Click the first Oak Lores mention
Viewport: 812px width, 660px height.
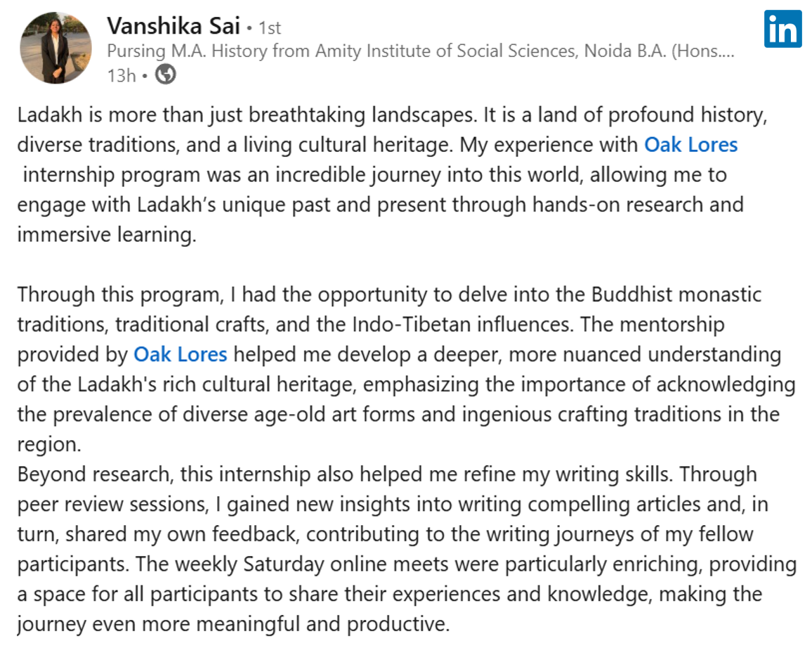click(x=690, y=145)
